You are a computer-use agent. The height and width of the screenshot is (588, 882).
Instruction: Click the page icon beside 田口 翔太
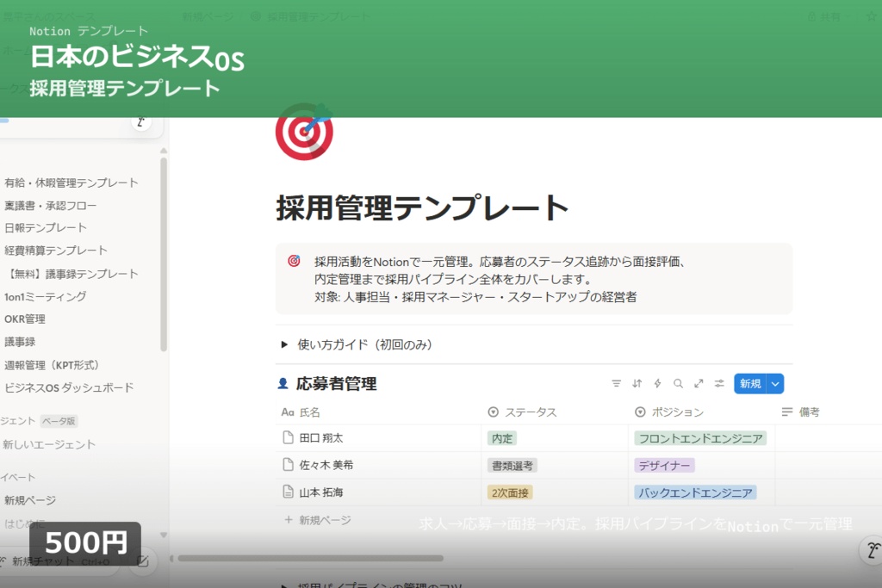point(289,438)
